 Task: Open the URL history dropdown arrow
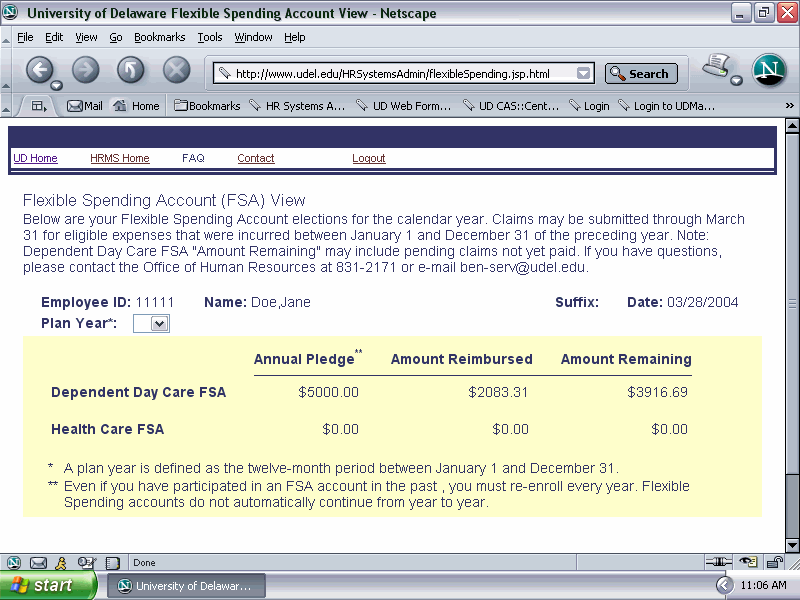point(584,74)
